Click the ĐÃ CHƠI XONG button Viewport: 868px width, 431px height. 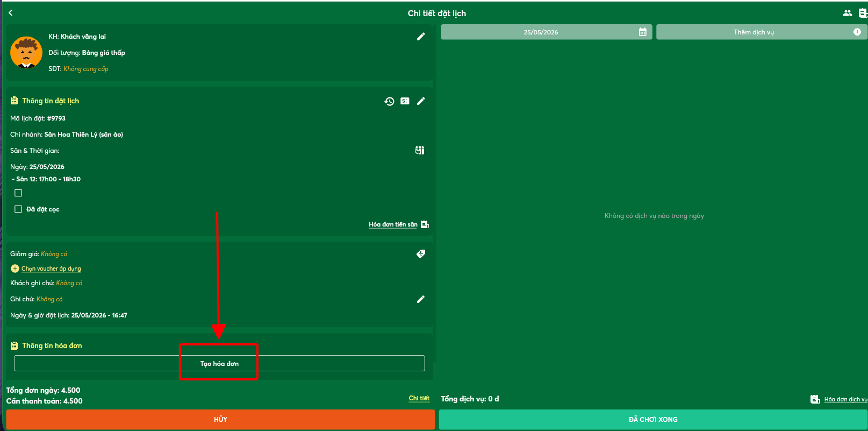click(x=653, y=420)
